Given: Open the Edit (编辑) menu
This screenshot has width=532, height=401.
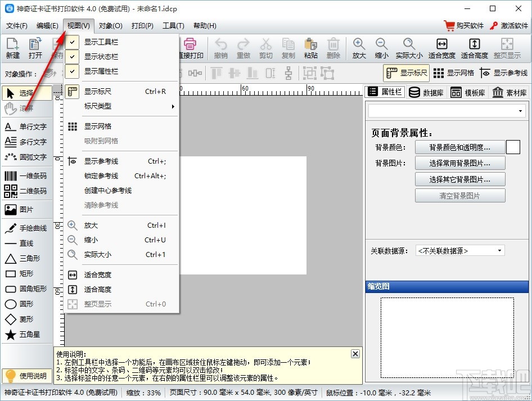Looking at the screenshot, I should (x=47, y=26).
